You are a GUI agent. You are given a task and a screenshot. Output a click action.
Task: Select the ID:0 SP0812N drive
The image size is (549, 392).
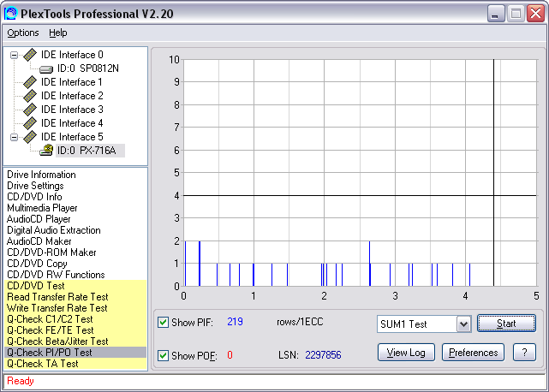(x=88, y=68)
